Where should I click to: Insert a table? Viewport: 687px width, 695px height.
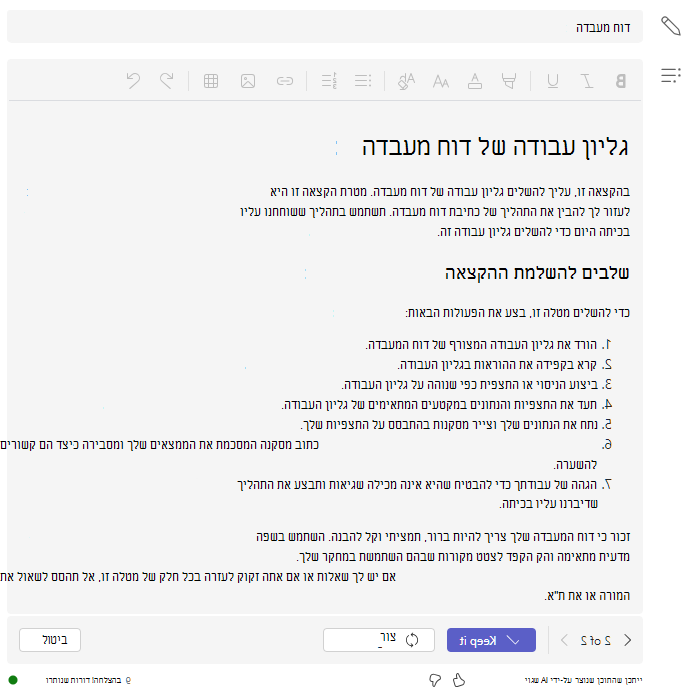pyautogui.click(x=211, y=81)
